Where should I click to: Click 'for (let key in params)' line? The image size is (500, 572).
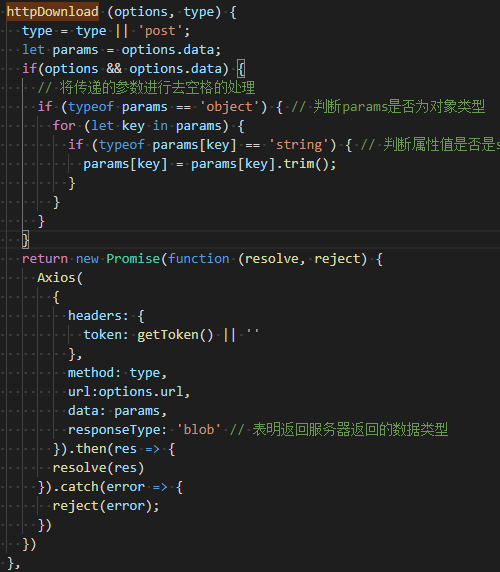coord(148,126)
